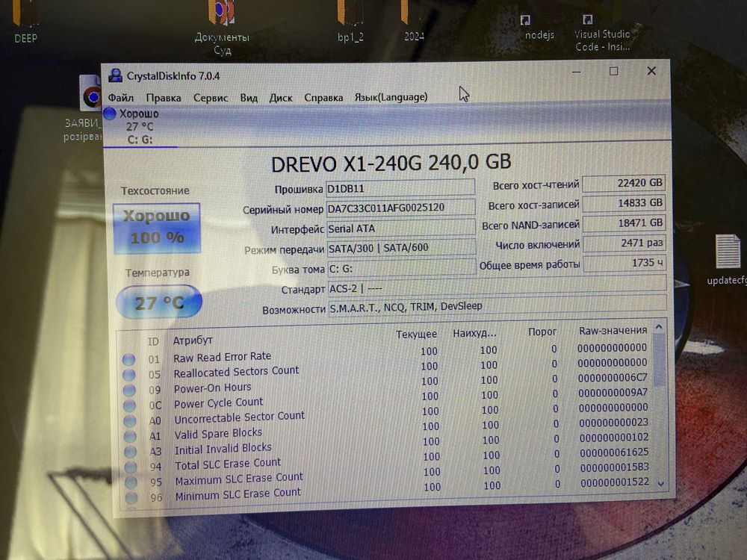Image resolution: width=747 pixels, height=560 pixels.
Task: Open the 2024 desktop folder icon
Action: click(414, 22)
